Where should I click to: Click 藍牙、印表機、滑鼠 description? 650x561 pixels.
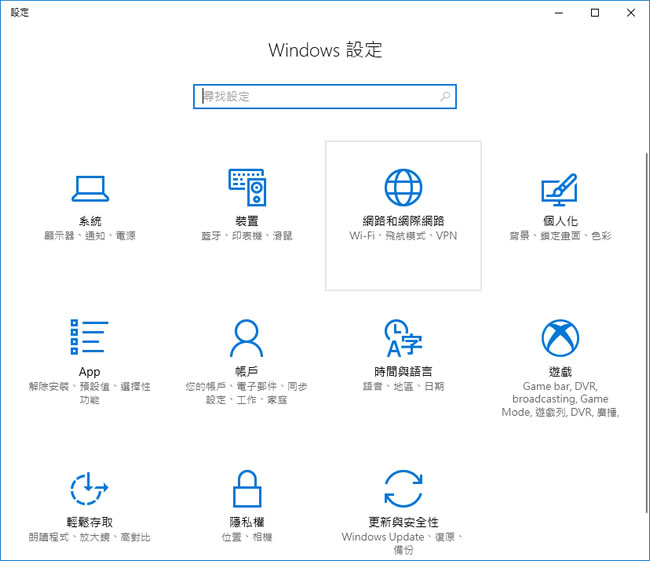[247, 236]
